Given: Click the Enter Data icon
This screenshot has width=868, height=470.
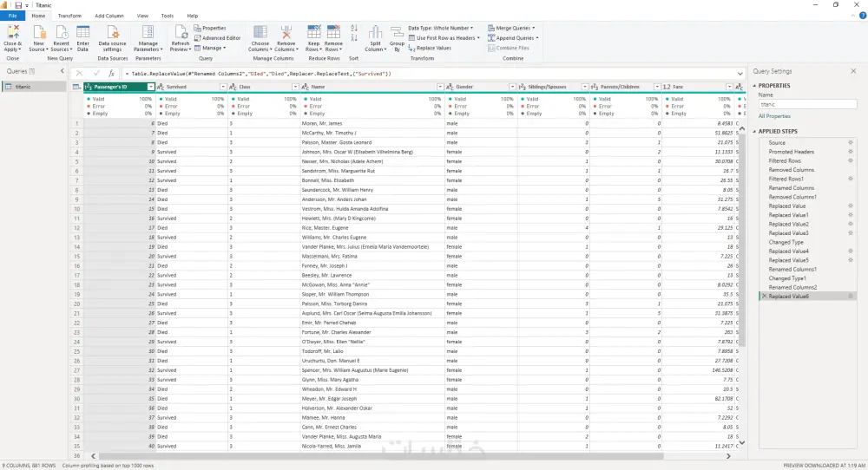Looking at the screenshot, I should pos(83,33).
